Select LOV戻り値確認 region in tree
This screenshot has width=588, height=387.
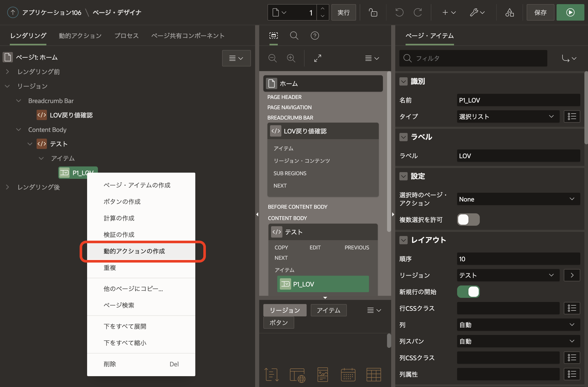coord(65,115)
